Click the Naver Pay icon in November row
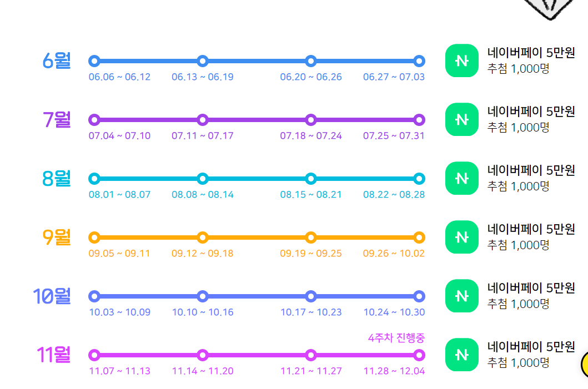This screenshot has height=389, width=588. (461, 355)
